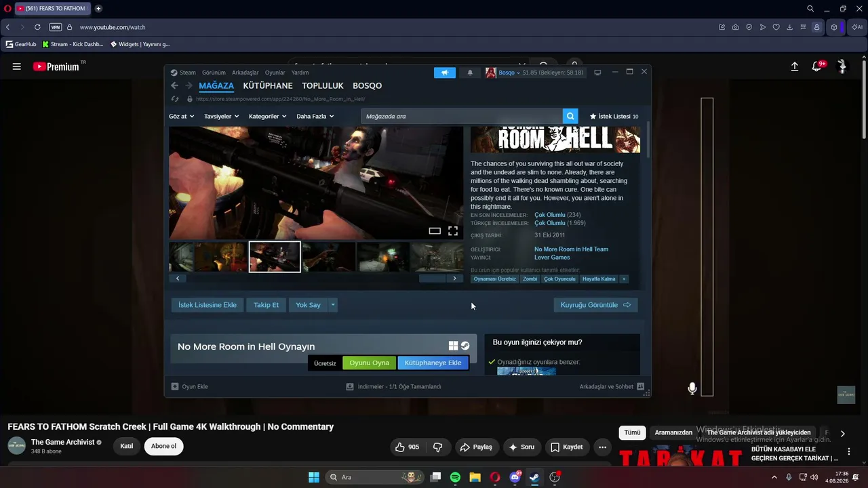Click Kuyruğu Görüntüle button
868x488 pixels.
pyautogui.click(x=595, y=305)
